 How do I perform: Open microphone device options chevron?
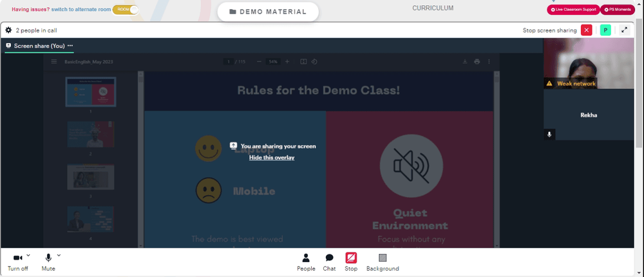tap(59, 255)
